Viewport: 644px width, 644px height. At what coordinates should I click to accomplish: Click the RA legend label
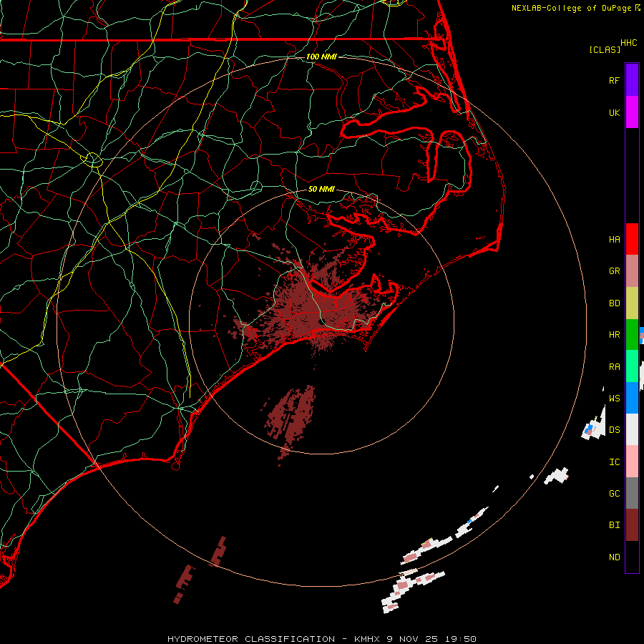614,367
